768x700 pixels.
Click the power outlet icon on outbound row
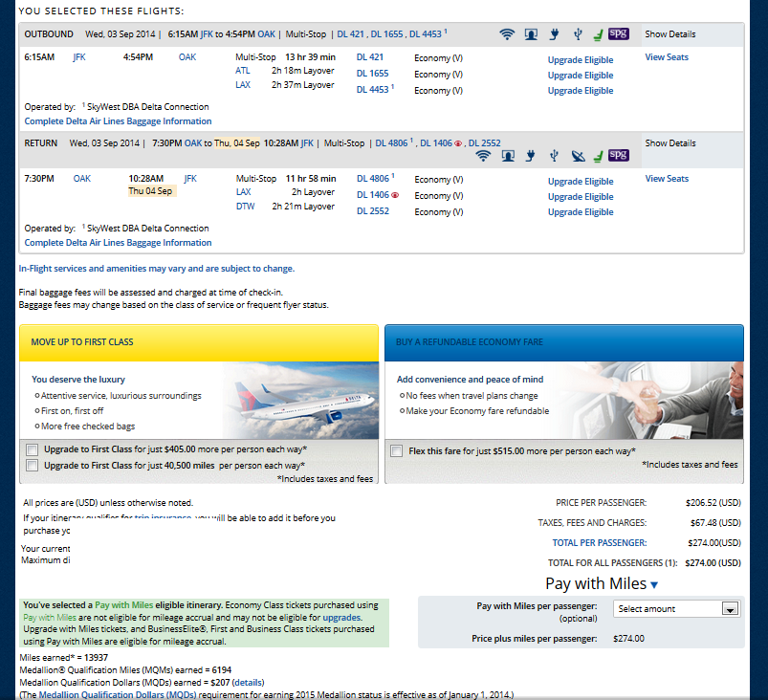[x=554, y=34]
